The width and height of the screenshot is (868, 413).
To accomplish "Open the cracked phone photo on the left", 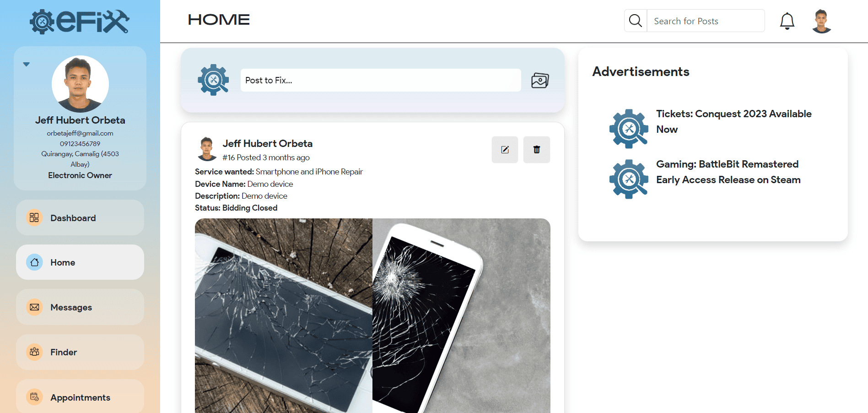I will click(x=284, y=315).
